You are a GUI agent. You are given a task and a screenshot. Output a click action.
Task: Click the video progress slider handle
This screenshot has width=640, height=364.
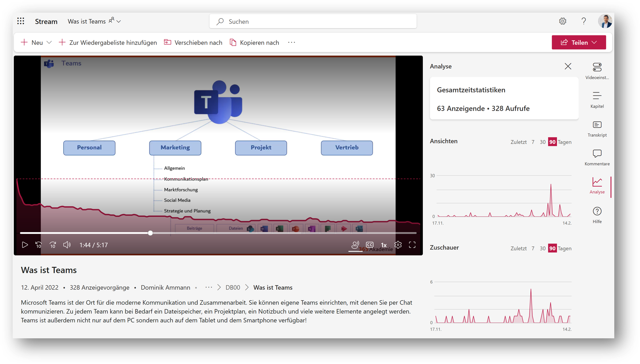click(150, 233)
